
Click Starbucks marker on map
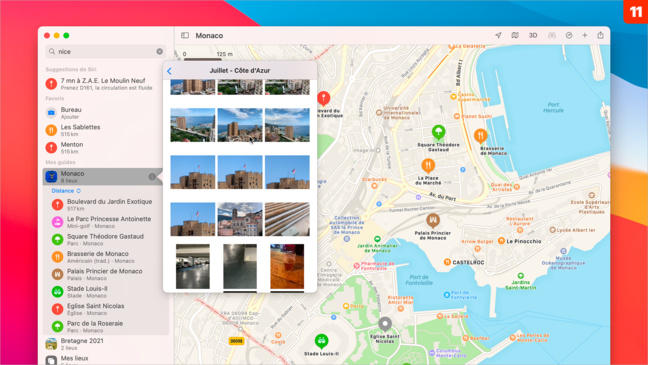point(374,186)
